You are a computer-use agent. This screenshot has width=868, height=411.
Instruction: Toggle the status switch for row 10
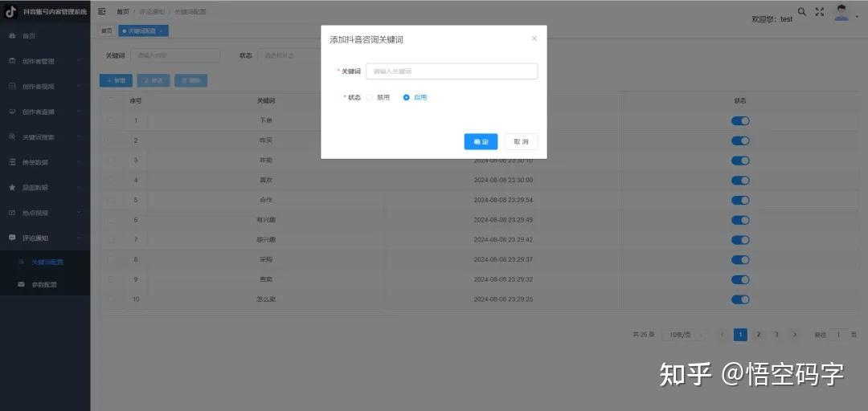(x=740, y=299)
